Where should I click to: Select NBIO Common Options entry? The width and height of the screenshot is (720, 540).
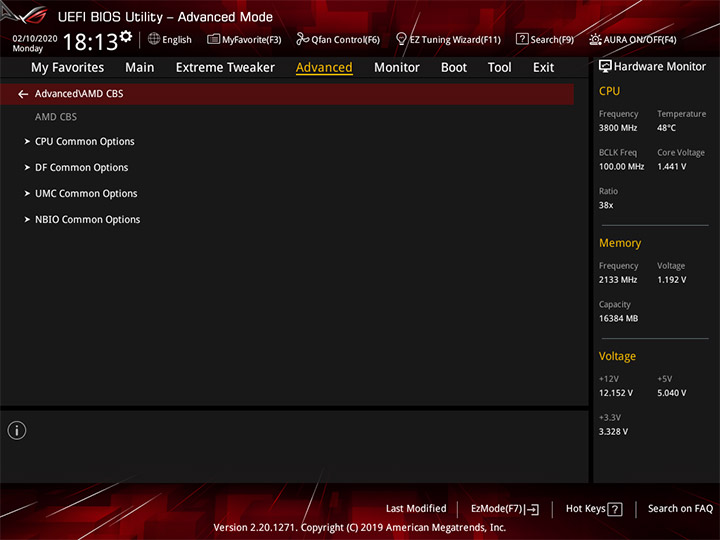88,219
